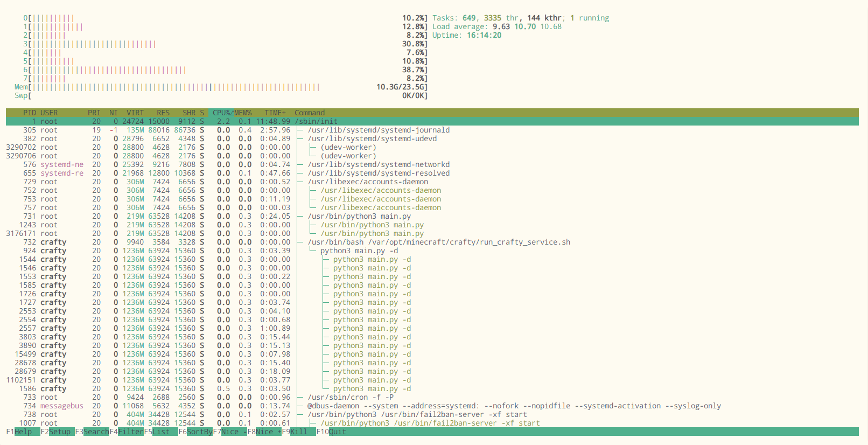This screenshot has width=868, height=445.
Task: Click the 10.3G/23.5G memory value
Action: [400, 87]
